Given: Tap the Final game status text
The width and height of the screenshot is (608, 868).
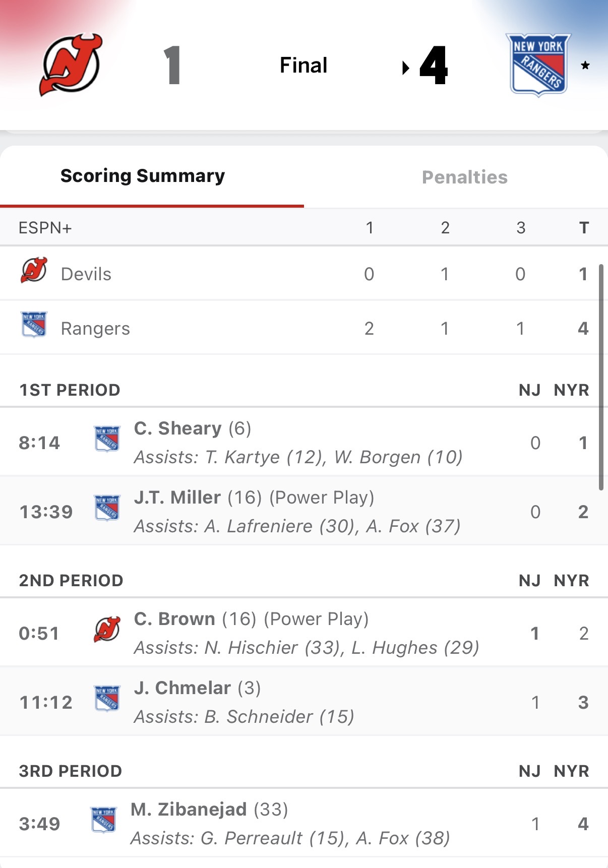Looking at the screenshot, I should [x=303, y=66].
